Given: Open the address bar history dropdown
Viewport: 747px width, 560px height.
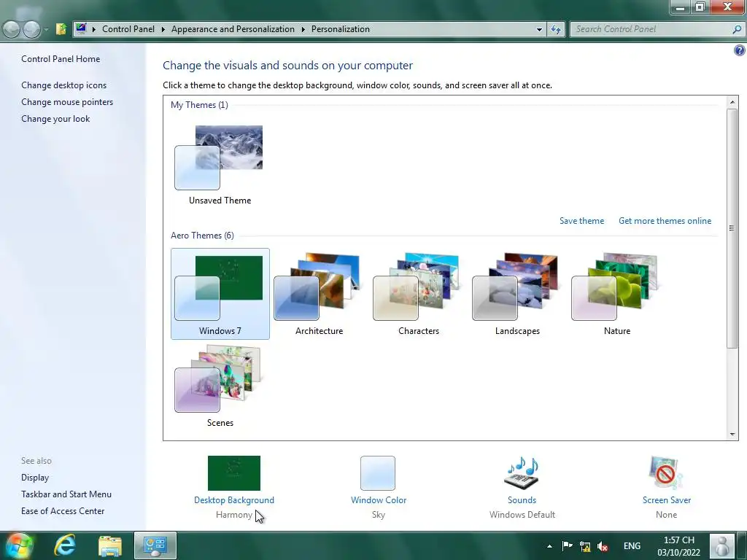Looking at the screenshot, I should 539,29.
